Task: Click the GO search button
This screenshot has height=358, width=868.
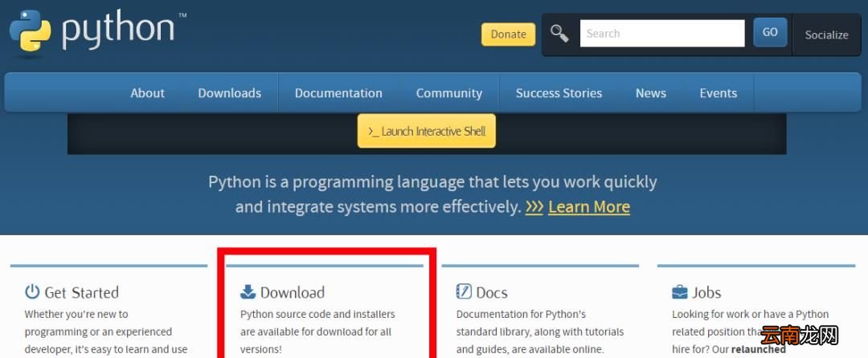Action: tap(770, 33)
